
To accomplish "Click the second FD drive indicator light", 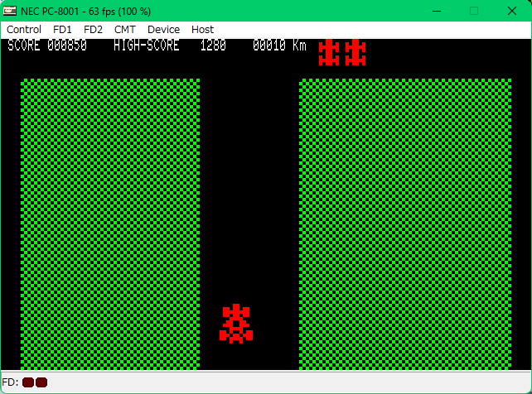I will point(41,382).
